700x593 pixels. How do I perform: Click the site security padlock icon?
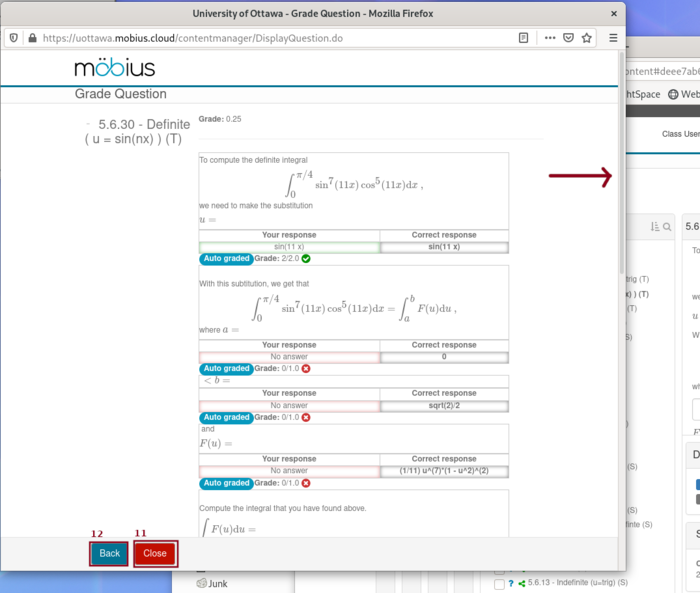[32, 38]
